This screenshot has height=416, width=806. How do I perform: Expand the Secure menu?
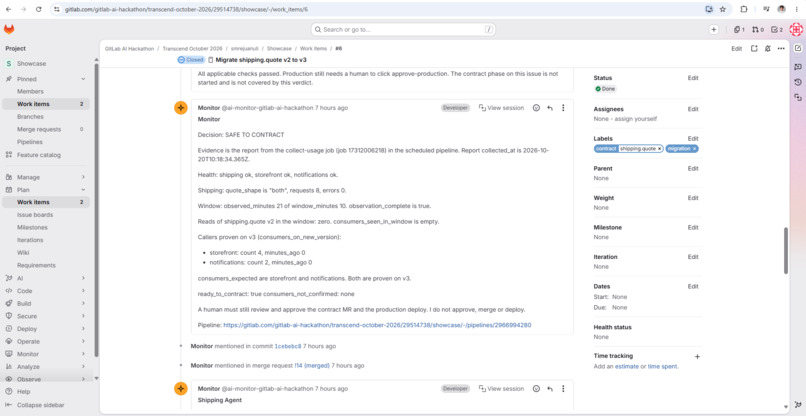click(83, 316)
